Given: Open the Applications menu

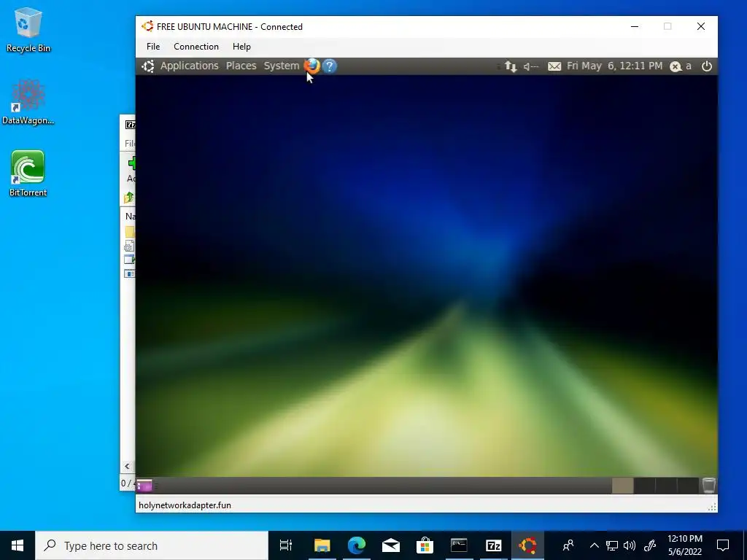Looking at the screenshot, I should 189,66.
